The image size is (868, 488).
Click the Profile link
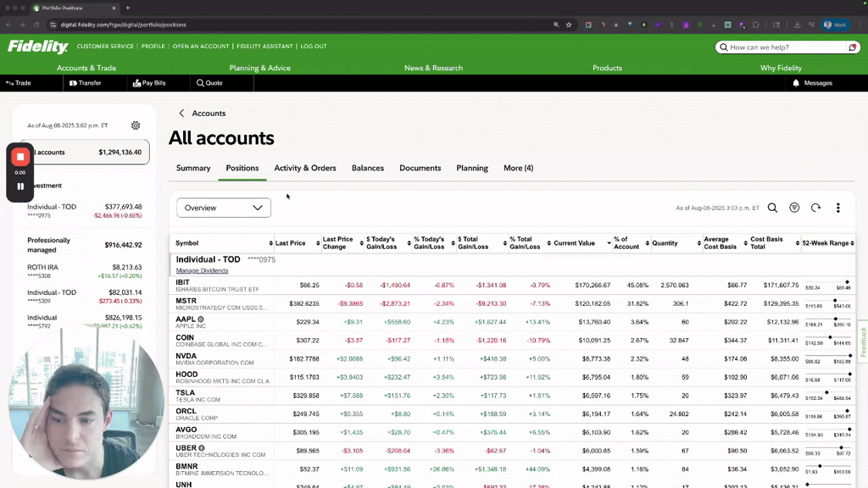coord(153,47)
